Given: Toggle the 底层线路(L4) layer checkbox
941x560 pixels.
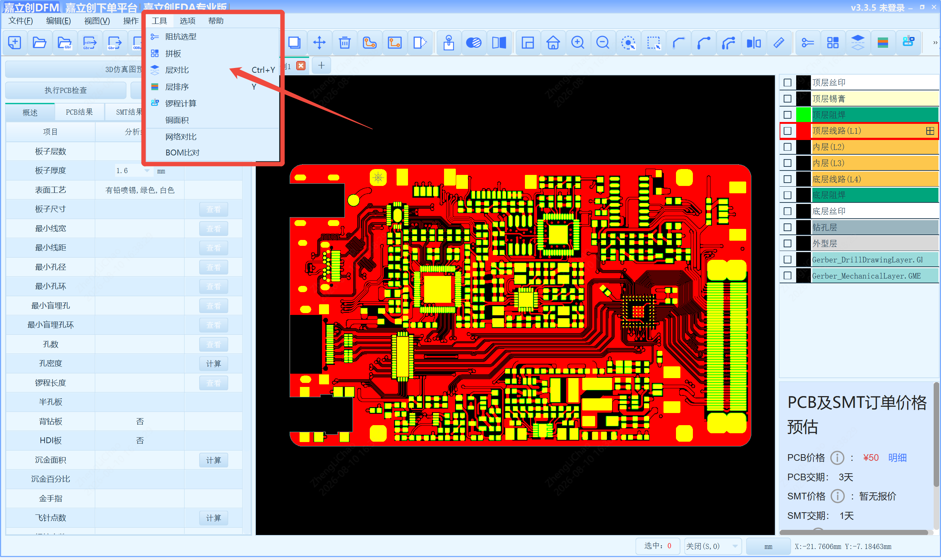Looking at the screenshot, I should 787,179.
